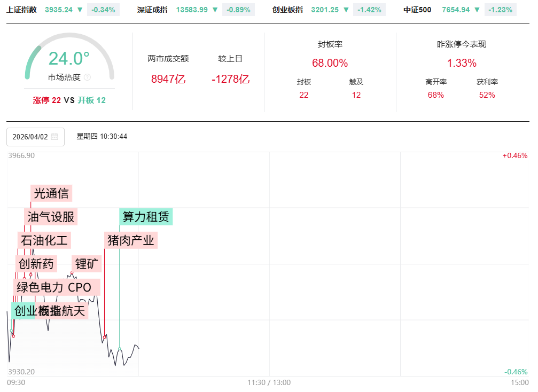
Task: Click the 创新药 sector tag
Action: [36, 264]
